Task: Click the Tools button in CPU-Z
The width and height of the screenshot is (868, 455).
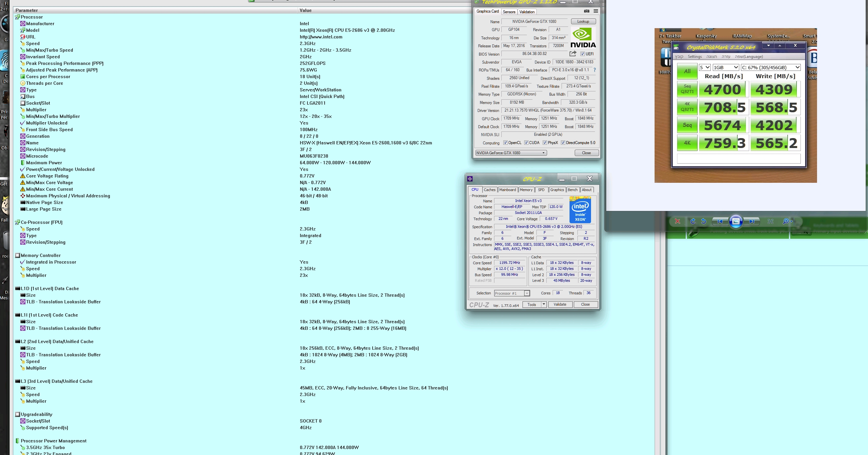Action: 532,305
